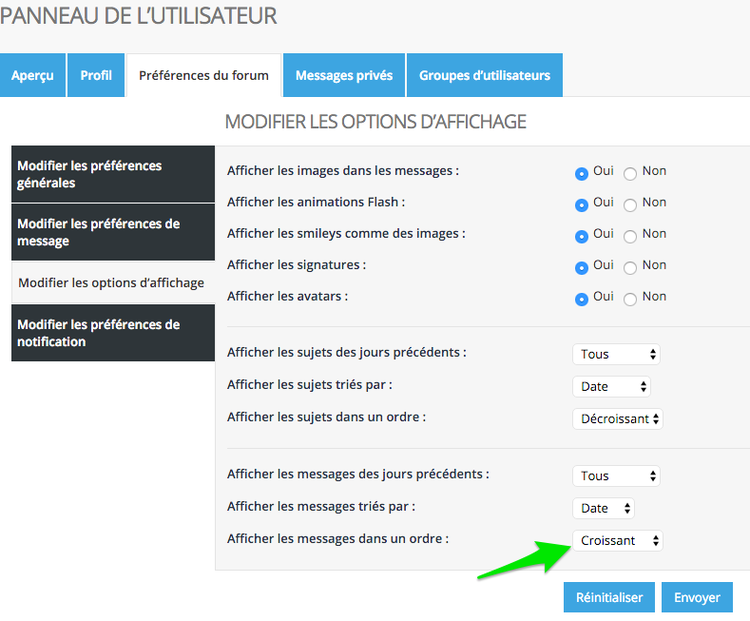The image size is (750, 621).
Task: Open the Messages privés tab
Action: click(x=344, y=75)
